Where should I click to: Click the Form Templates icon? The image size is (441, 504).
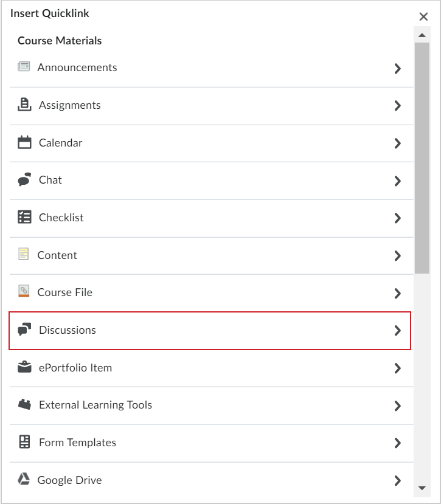point(25,442)
